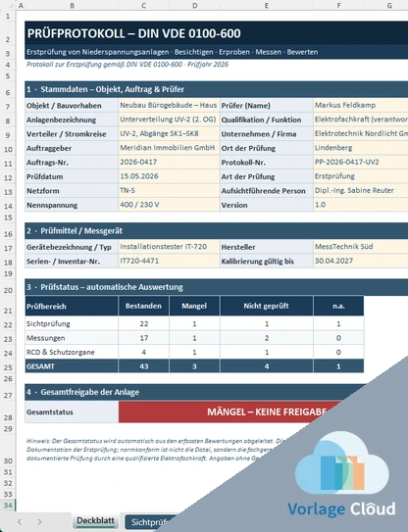This screenshot has width=408, height=532.
Task: Select the GESAMT Mangel value 3
Action: 194,366
